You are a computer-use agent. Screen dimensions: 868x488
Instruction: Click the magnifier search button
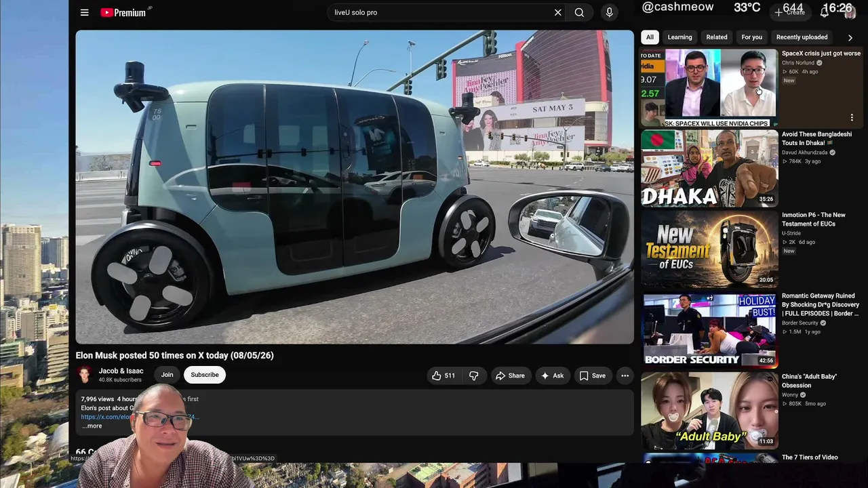579,12
